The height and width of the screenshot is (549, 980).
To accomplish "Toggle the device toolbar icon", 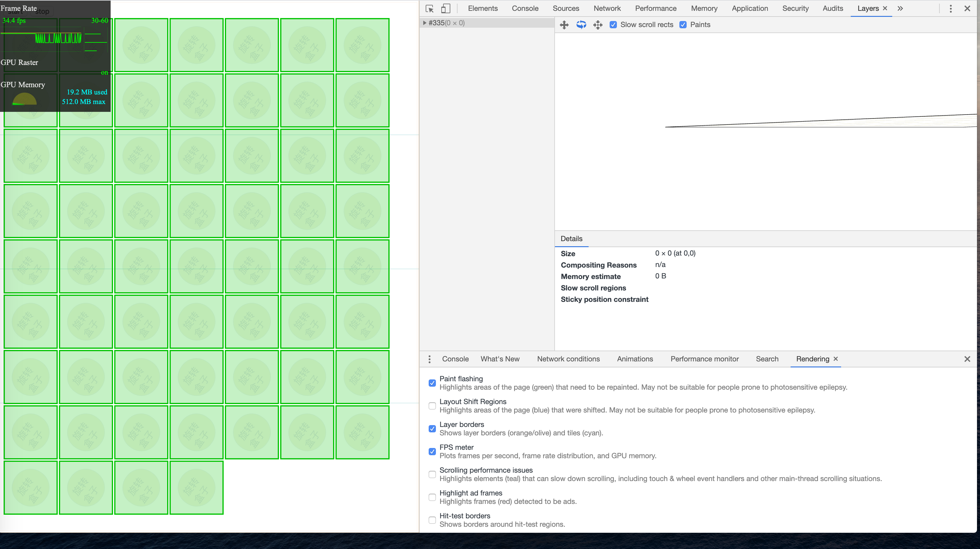I will pyautogui.click(x=446, y=8).
